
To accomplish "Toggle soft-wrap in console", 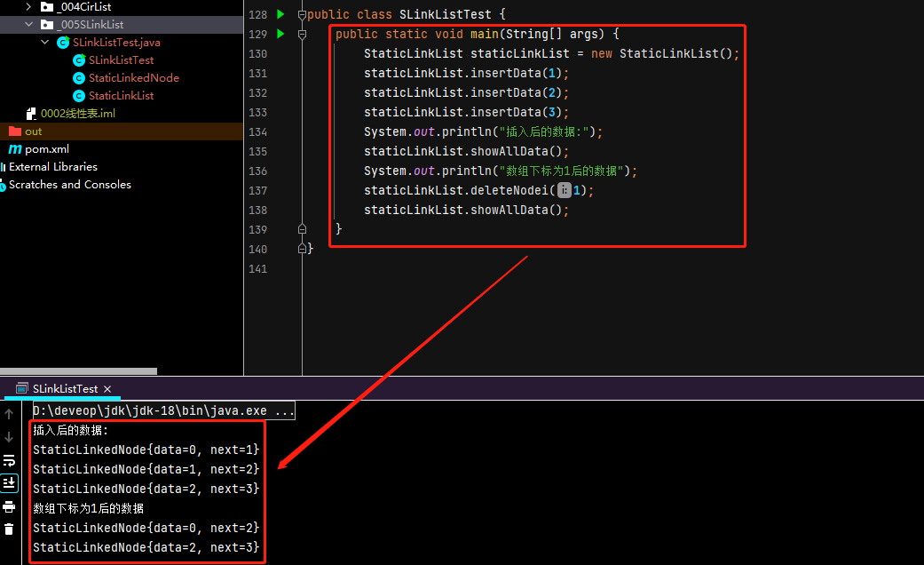I will coord(9,460).
